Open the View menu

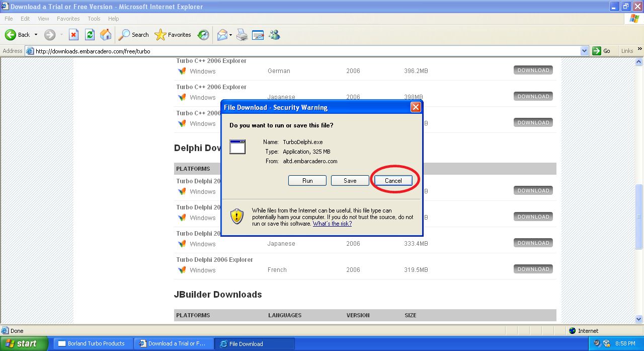coord(43,19)
